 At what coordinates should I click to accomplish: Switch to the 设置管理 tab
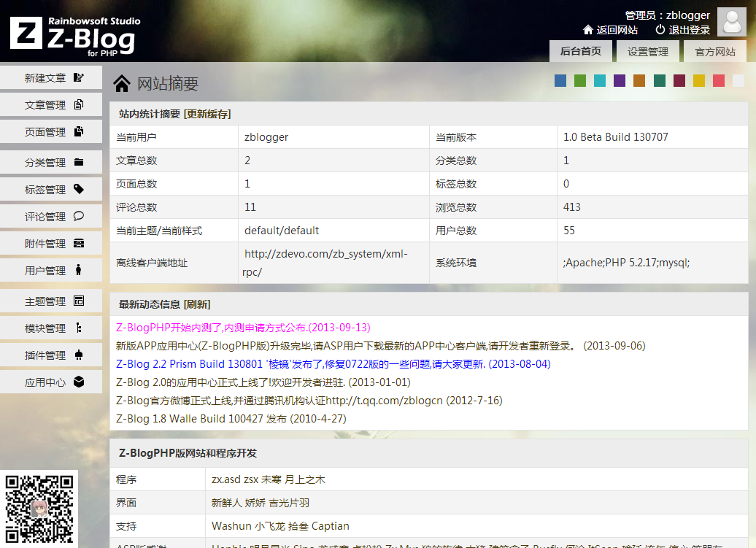[x=647, y=52]
